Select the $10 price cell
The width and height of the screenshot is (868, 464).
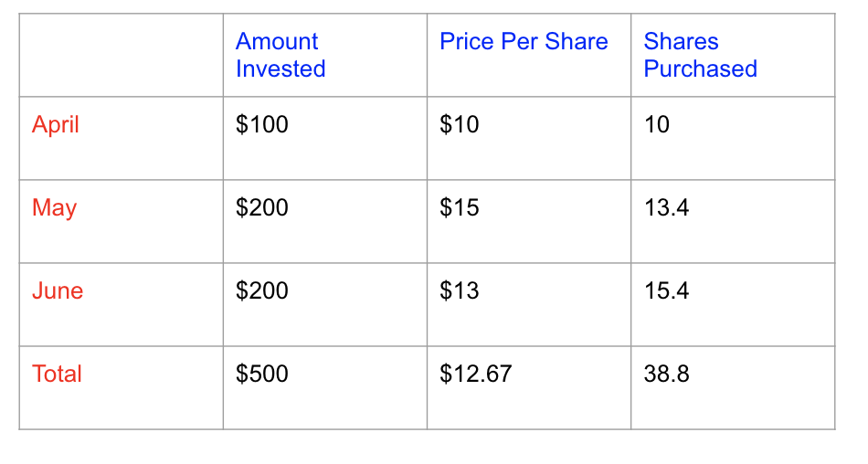pyautogui.click(x=460, y=125)
